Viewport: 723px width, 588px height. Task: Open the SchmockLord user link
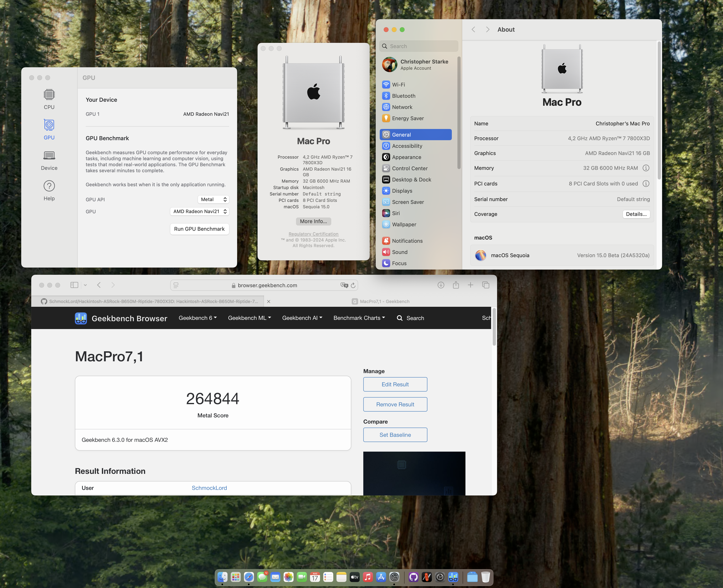coord(209,488)
